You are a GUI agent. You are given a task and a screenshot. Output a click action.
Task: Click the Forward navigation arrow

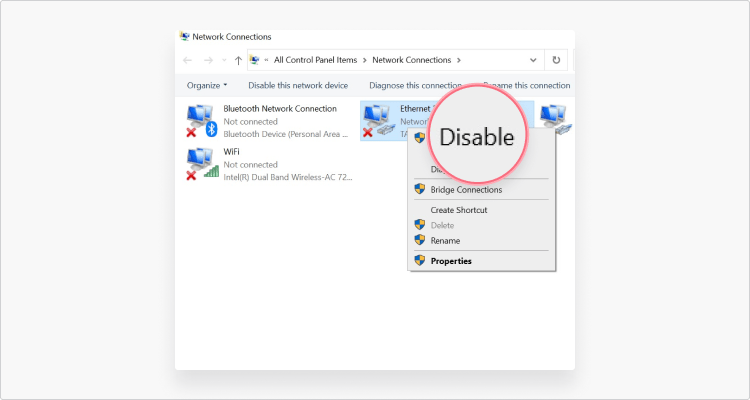208,60
